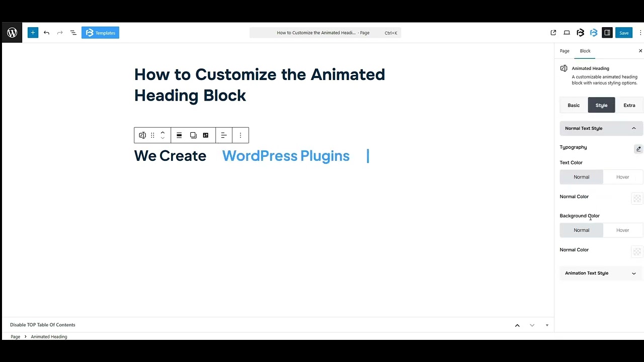Select the Extra tab in block settings
This screenshot has width=644, height=362.
coord(629,105)
